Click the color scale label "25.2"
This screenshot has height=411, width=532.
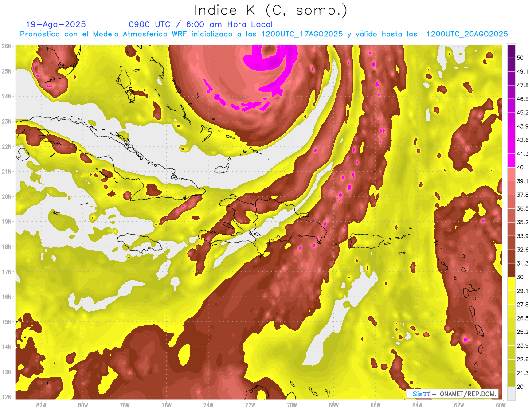point(523,332)
